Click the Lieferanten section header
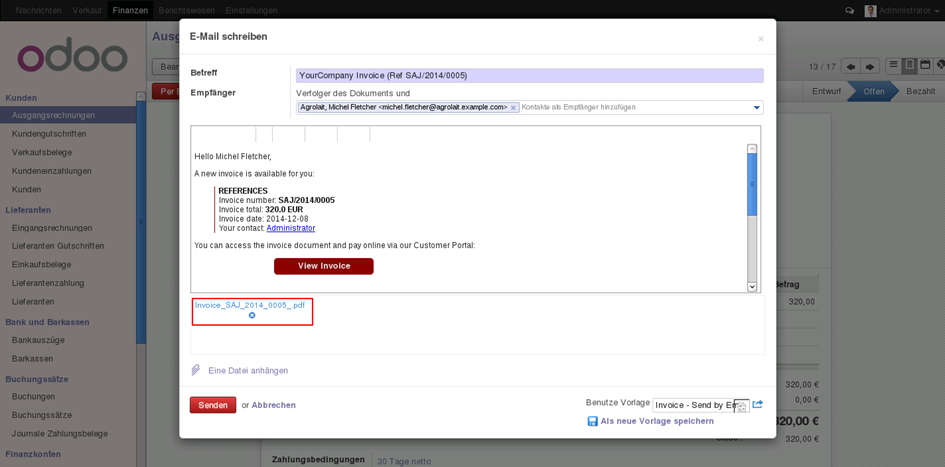 click(x=28, y=210)
